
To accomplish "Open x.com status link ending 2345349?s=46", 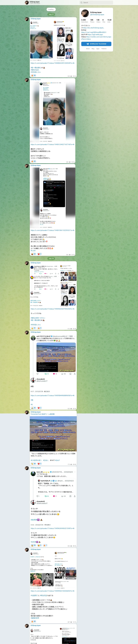I will pos(53,63).
